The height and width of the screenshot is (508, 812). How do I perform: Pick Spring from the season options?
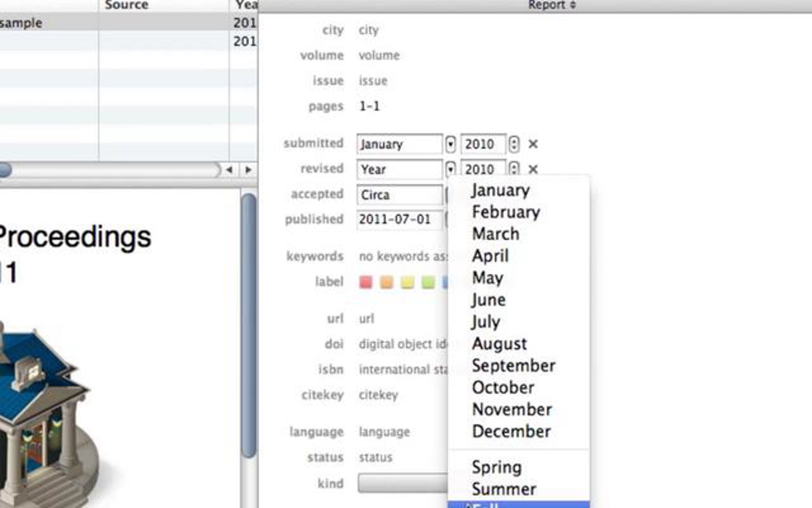pyautogui.click(x=496, y=467)
